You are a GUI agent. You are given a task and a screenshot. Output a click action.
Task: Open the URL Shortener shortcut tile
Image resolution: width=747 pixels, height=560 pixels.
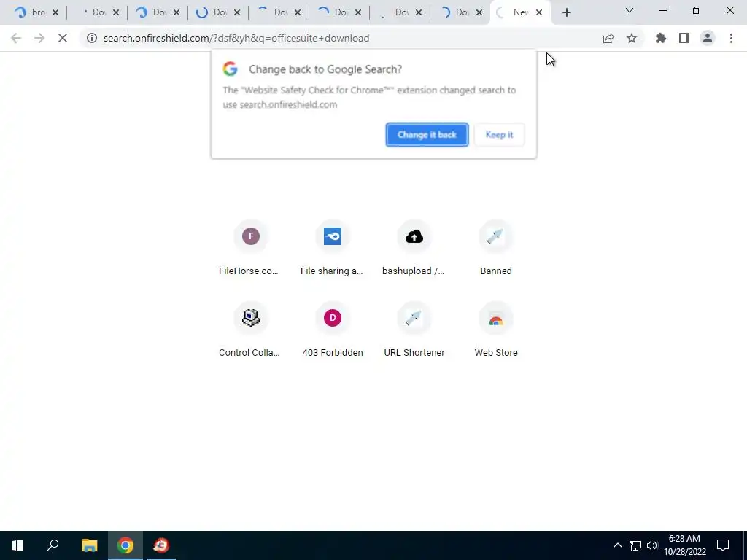(x=414, y=330)
